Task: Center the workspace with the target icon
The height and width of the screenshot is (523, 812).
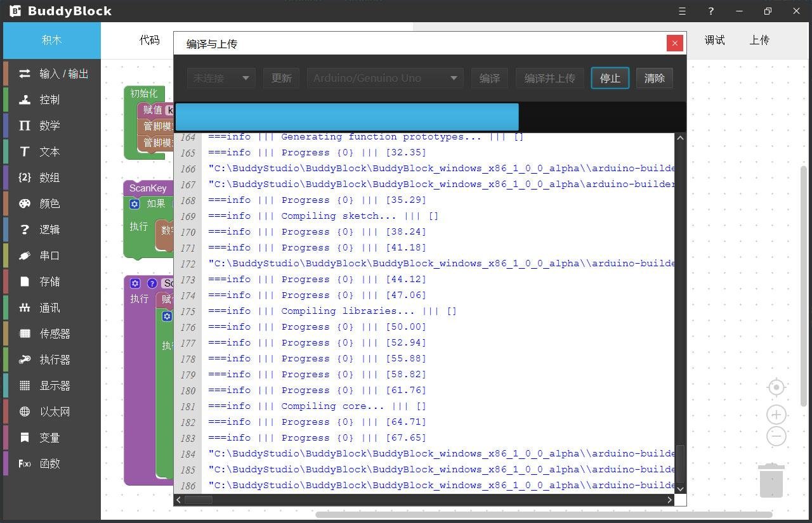Action: click(x=776, y=387)
